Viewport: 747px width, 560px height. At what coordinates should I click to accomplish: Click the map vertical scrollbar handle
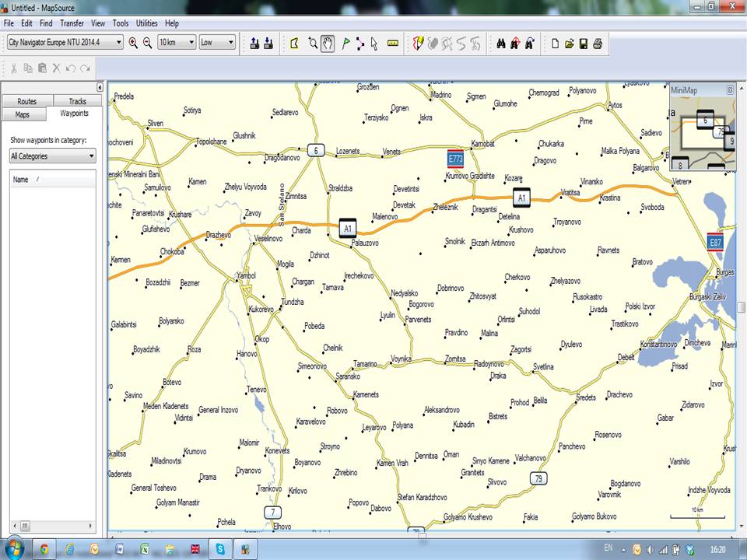click(x=741, y=307)
